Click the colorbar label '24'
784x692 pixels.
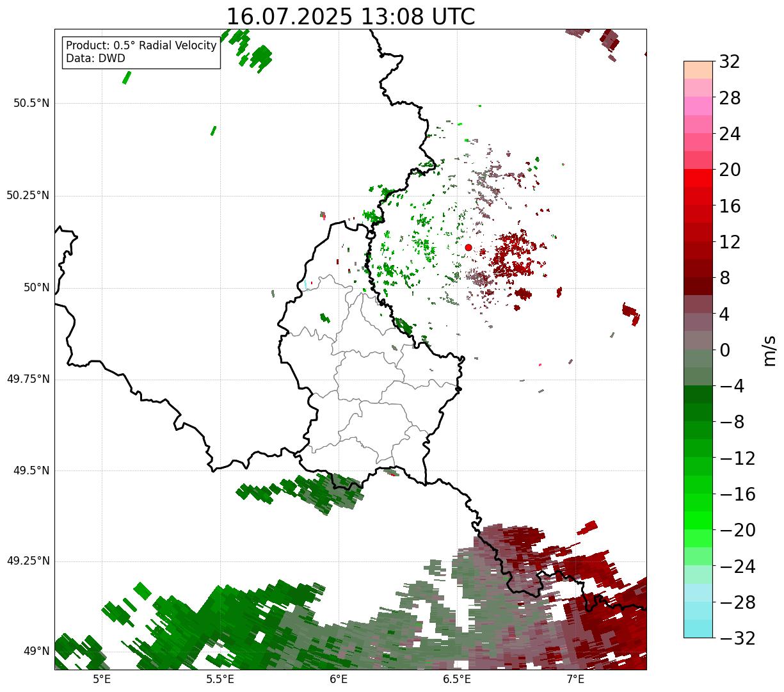(730, 134)
